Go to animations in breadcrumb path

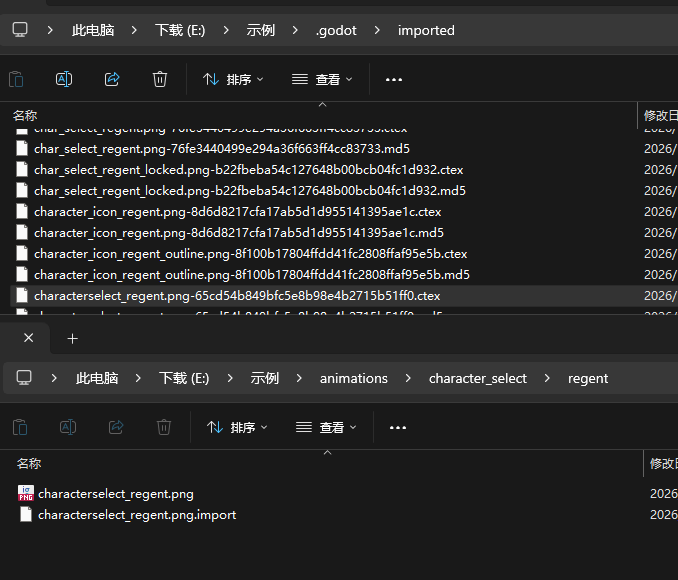354,378
